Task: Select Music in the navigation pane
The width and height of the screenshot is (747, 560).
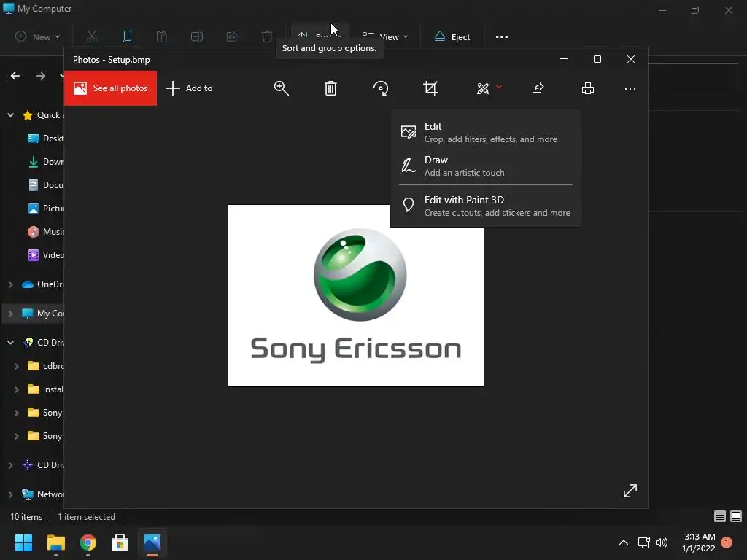Action: (x=46, y=231)
